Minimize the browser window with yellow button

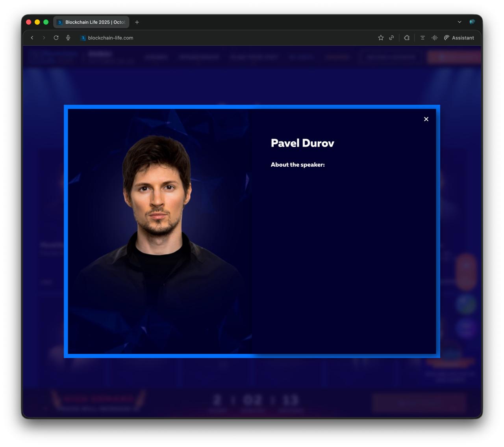point(37,22)
